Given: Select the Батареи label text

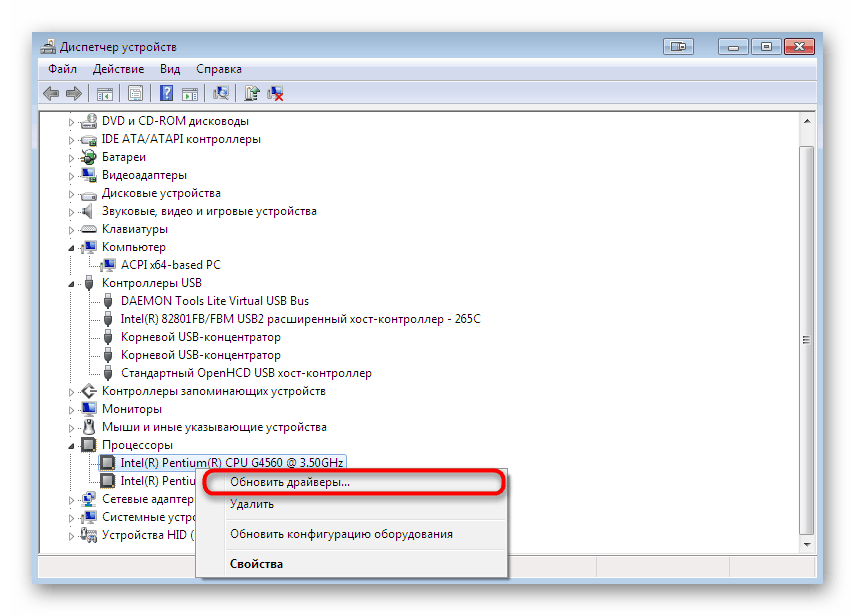Looking at the screenshot, I should pyautogui.click(x=124, y=157).
